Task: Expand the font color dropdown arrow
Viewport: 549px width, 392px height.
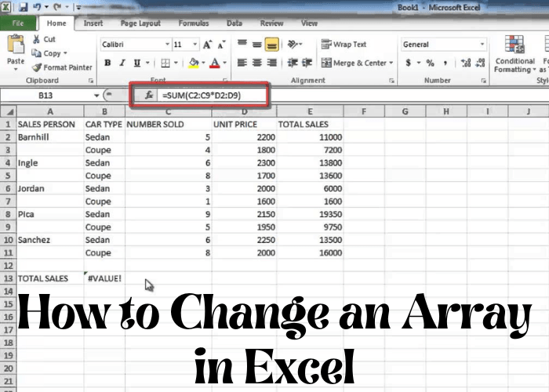Action: (x=224, y=63)
